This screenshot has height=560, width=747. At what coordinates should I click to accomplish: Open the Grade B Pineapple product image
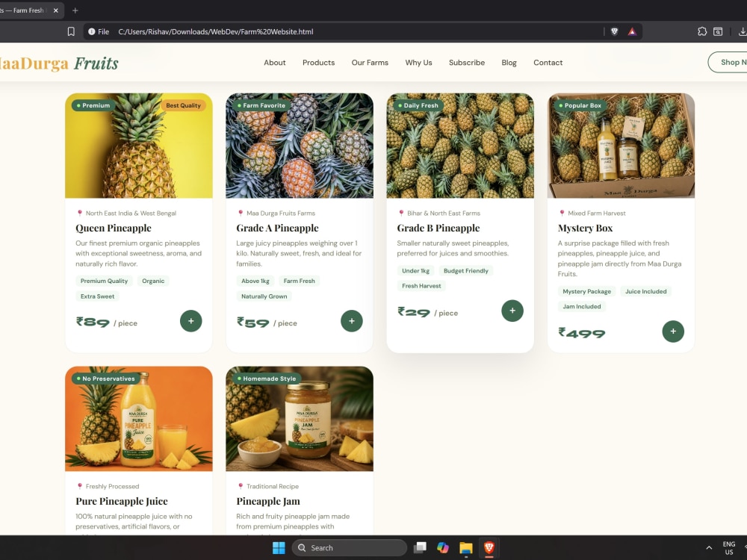(x=460, y=146)
